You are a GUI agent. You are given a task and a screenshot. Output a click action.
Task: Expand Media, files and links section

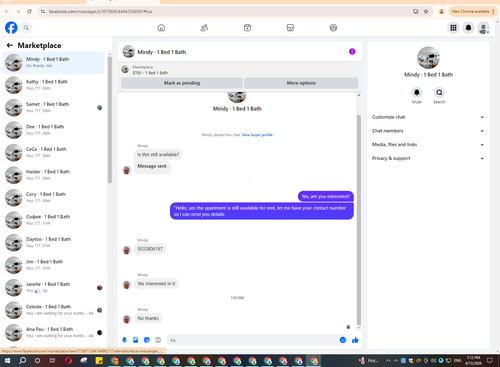(x=428, y=144)
